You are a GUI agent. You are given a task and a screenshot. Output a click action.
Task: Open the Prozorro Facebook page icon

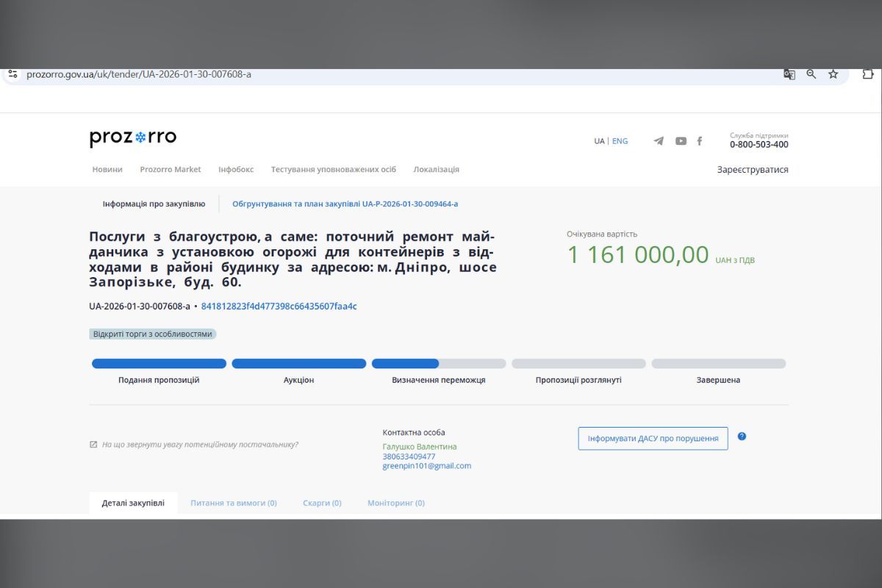(x=699, y=140)
